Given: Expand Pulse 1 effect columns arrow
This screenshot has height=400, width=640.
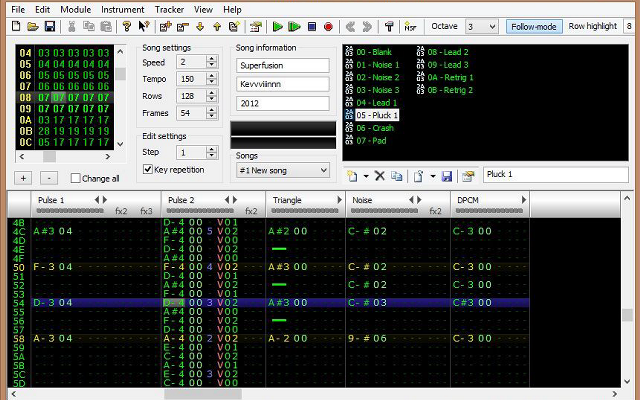Looking at the screenshot, I should 105,200.
